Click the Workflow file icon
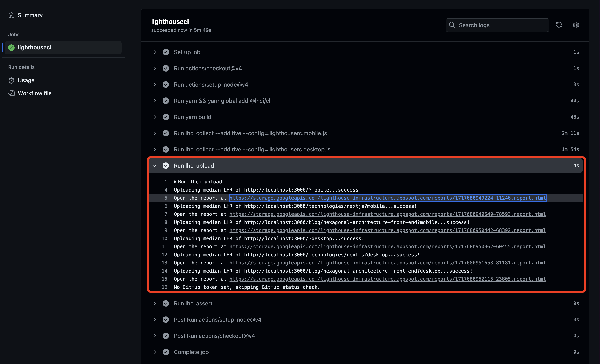This screenshot has width=600, height=364. (x=11, y=93)
